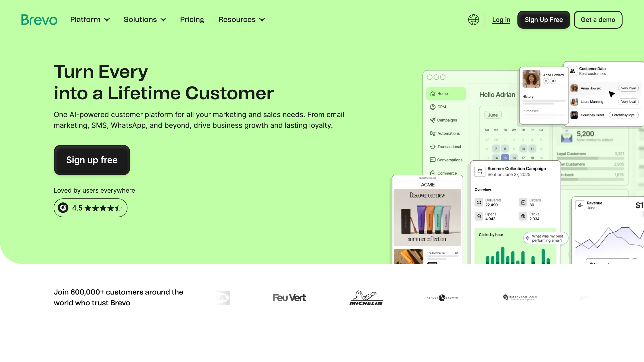Click the CRM icon in mockup sidebar
Screen dimensions: 644x362
(x=433, y=107)
